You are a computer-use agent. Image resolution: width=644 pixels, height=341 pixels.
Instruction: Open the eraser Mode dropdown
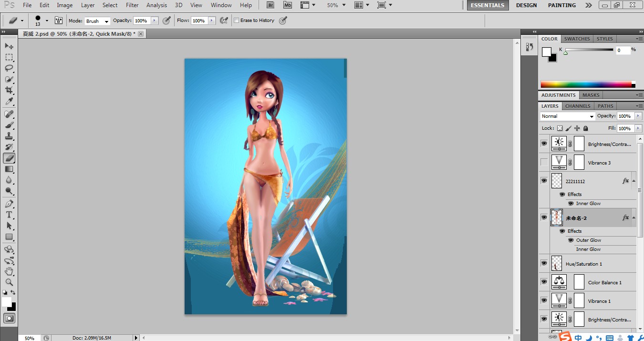click(97, 21)
